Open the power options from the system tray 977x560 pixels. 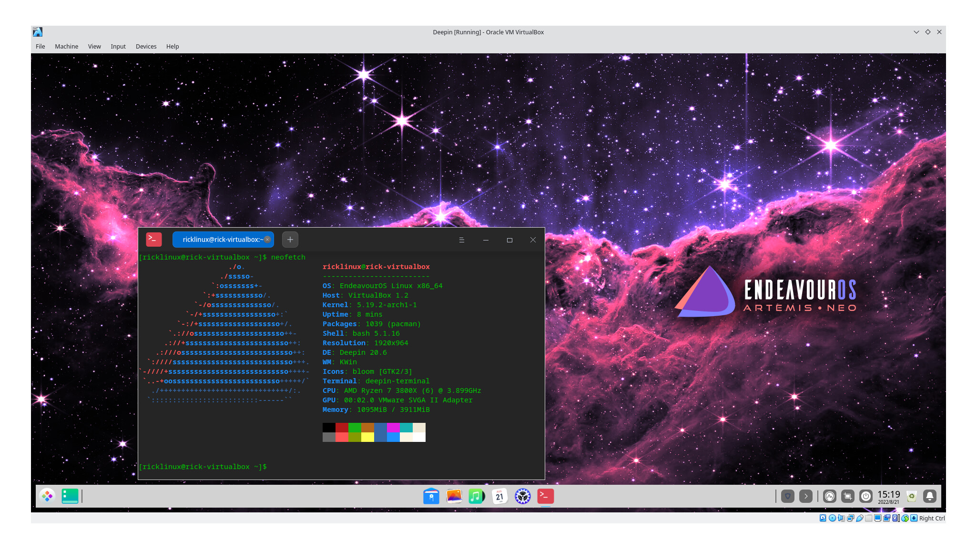click(x=865, y=496)
